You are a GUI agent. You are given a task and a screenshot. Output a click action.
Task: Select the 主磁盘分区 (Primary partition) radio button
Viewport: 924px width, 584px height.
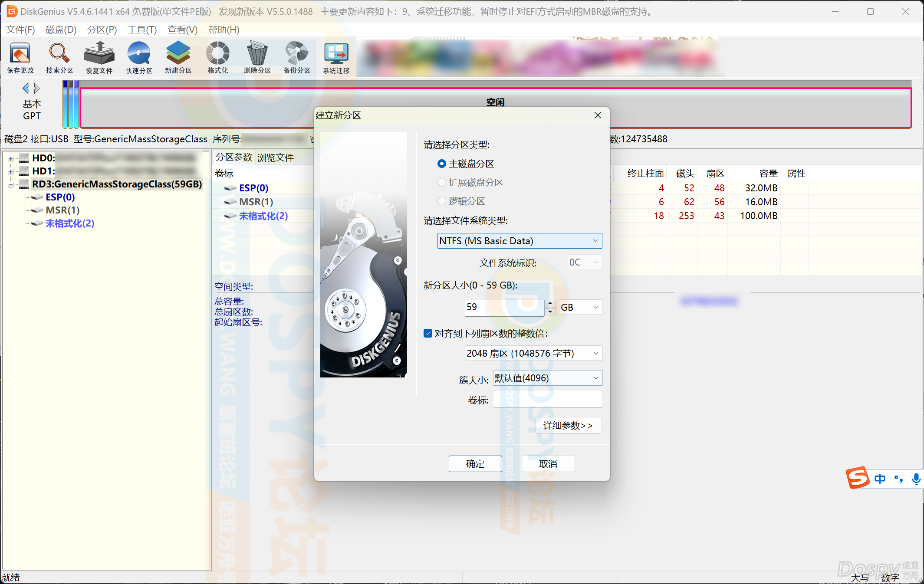[x=442, y=164]
